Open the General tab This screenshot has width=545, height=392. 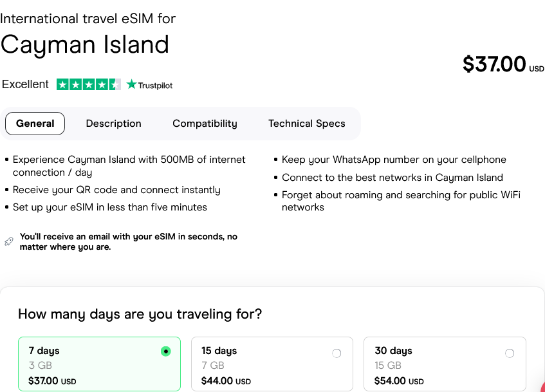coord(35,124)
